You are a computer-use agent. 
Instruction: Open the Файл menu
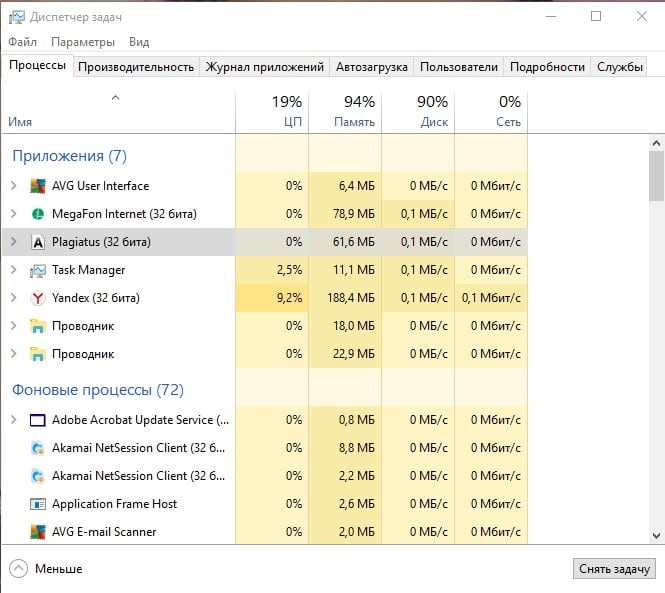22,42
